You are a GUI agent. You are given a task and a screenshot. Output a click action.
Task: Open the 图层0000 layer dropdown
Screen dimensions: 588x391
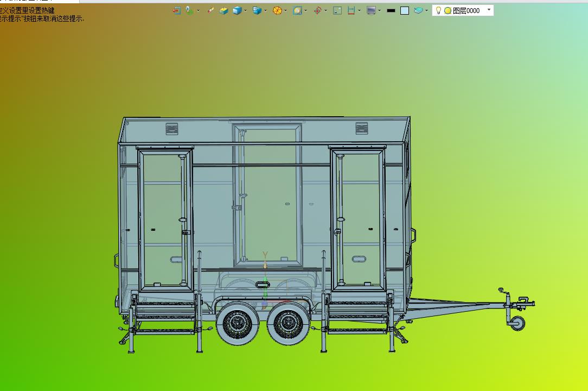(x=489, y=10)
